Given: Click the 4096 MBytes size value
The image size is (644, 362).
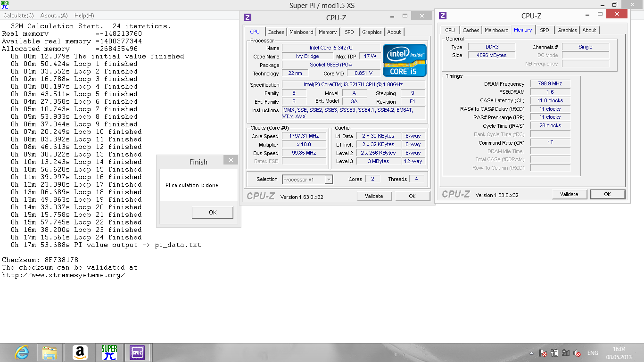Looking at the screenshot, I should click(492, 56).
